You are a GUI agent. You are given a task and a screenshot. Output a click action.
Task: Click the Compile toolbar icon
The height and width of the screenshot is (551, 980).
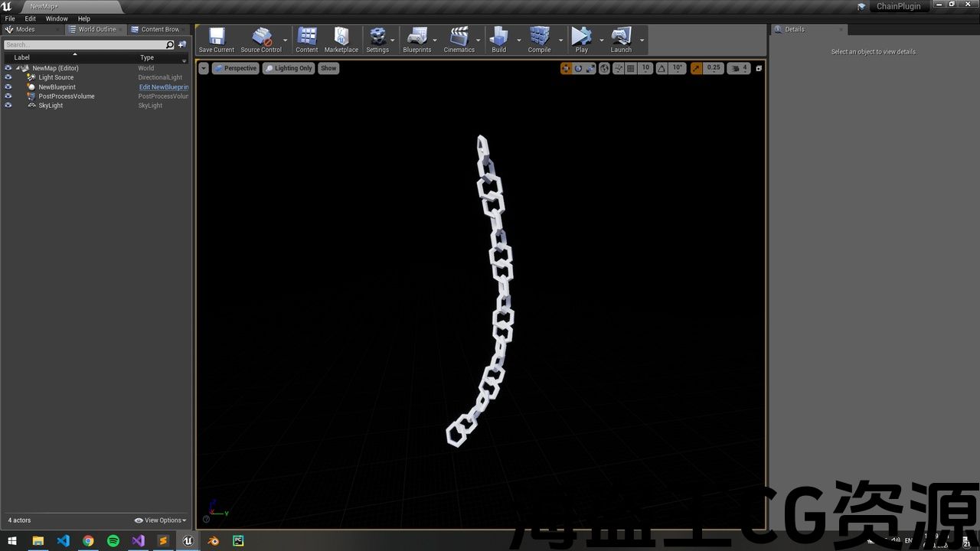[x=539, y=40]
